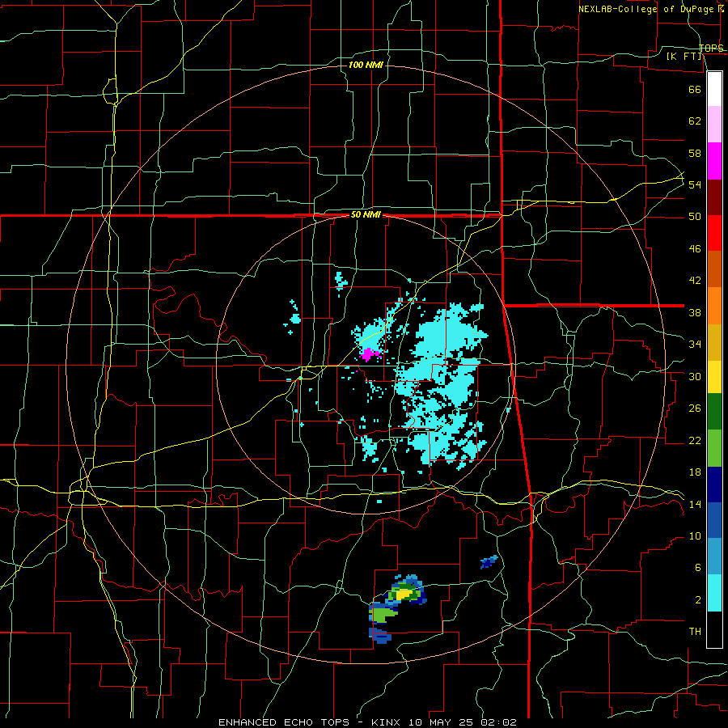Click the dark red legend swatch
Screen dimensions: 728x728
tap(714, 197)
